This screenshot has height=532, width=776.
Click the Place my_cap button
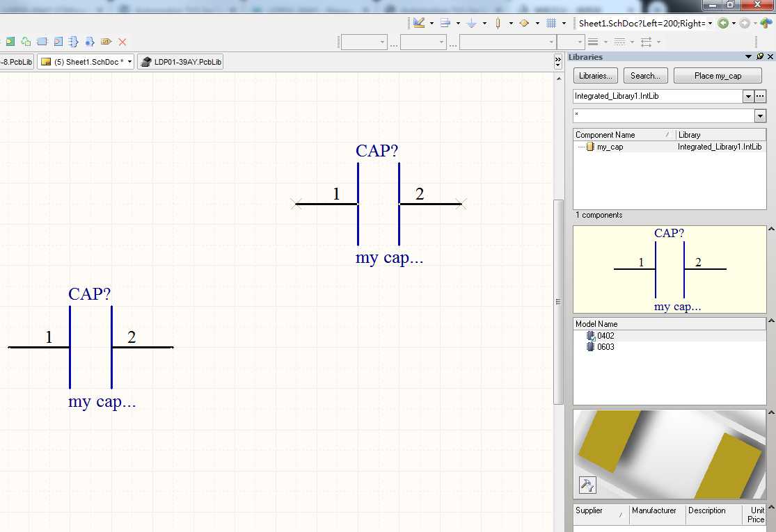click(718, 76)
